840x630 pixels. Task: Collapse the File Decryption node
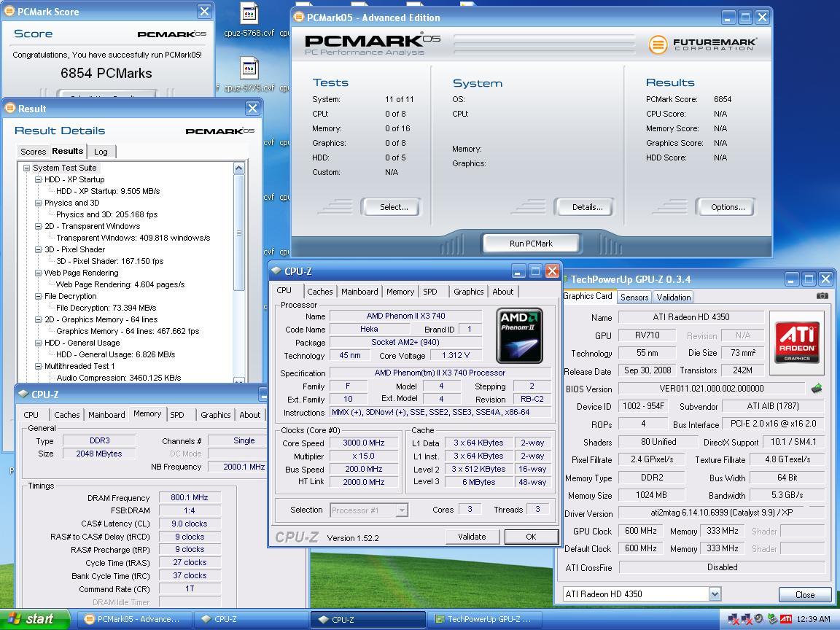click(38, 296)
